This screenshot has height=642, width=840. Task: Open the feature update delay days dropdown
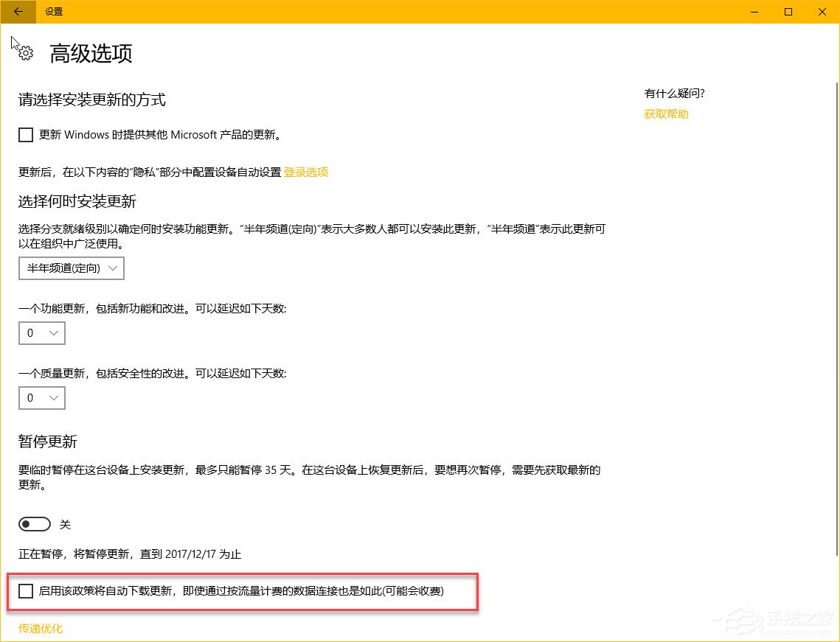coord(41,332)
